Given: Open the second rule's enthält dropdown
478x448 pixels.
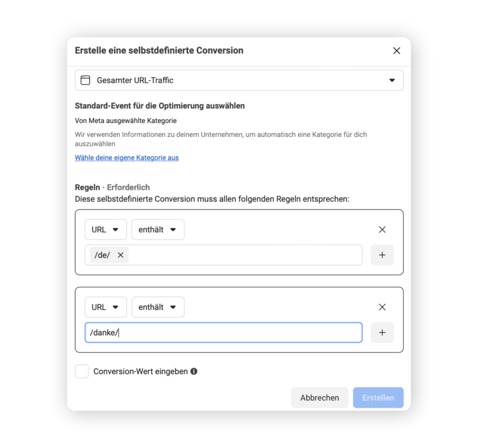Looking at the screenshot, I should pyautogui.click(x=158, y=307).
